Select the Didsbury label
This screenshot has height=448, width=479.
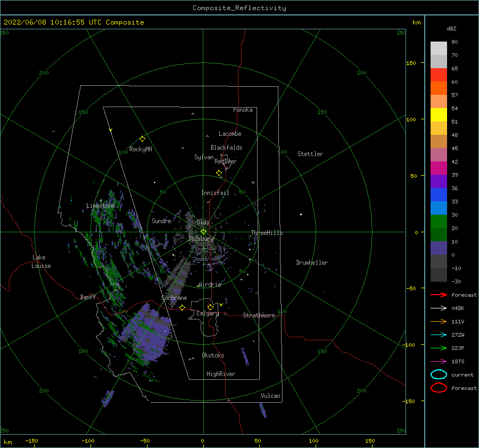coord(201,239)
